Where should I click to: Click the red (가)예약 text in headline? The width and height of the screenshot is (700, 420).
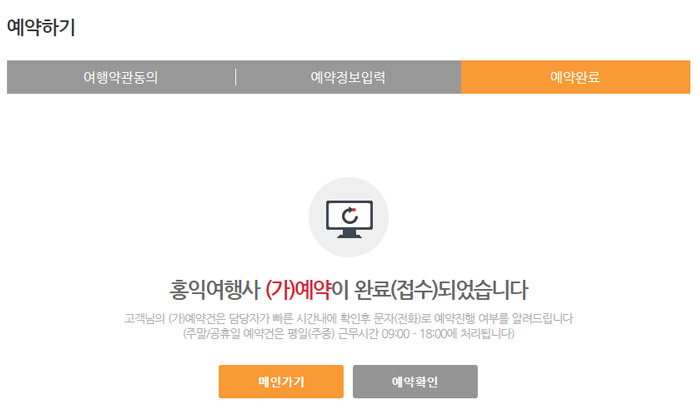point(298,290)
